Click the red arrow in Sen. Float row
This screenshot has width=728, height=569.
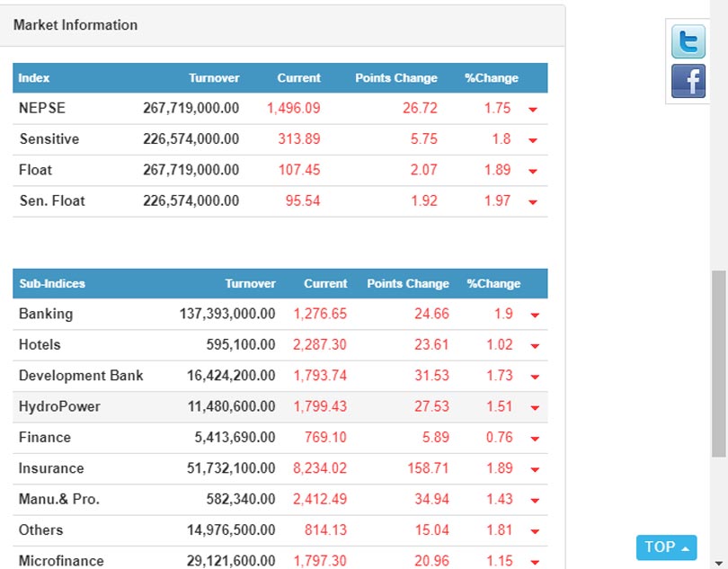click(x=533, y=202)
